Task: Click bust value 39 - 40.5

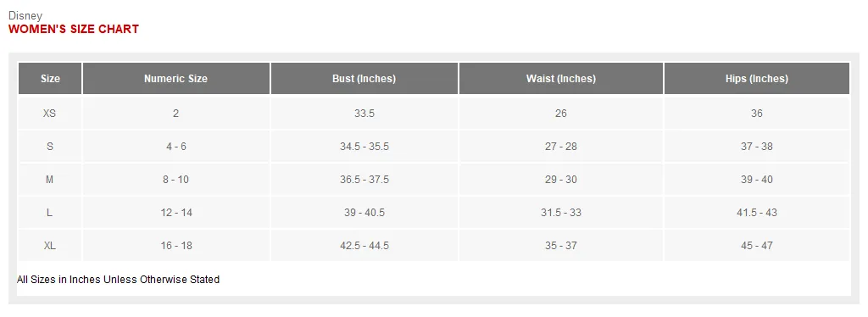Action: (364, 213)
